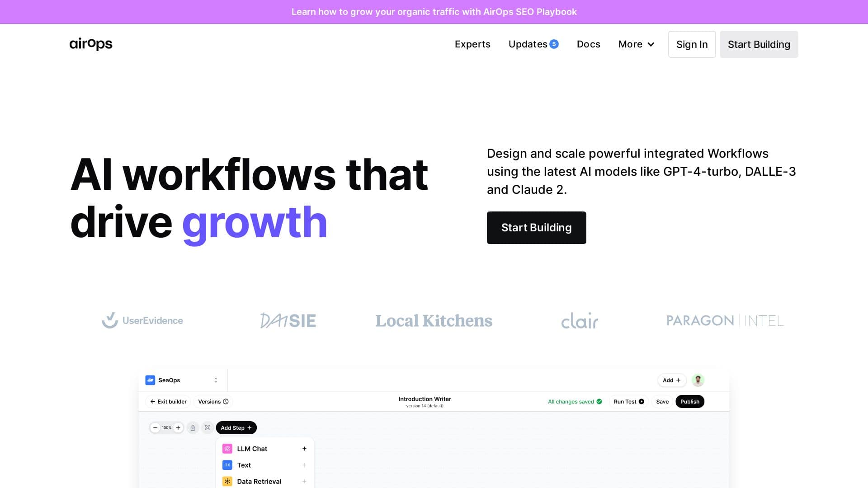Click the airops logo
The image size is (868, 488).
tap(90, 44)
